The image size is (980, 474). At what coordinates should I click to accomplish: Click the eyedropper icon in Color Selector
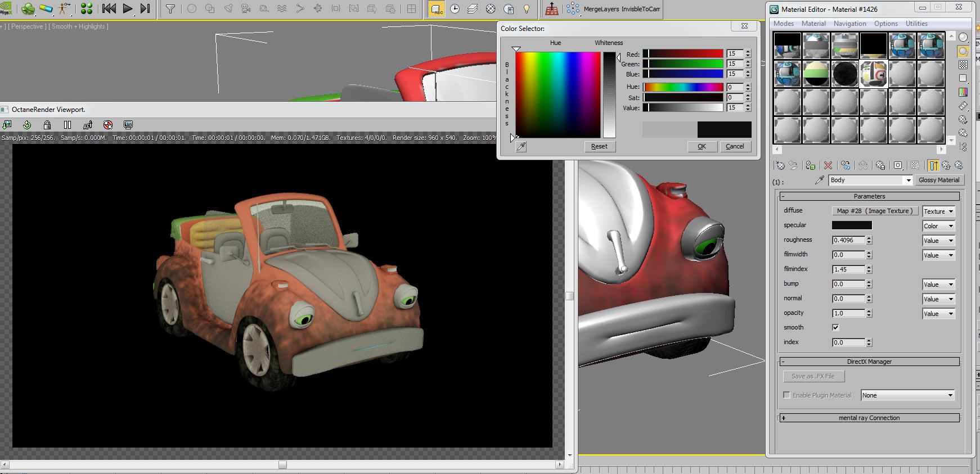pos(522,146)
